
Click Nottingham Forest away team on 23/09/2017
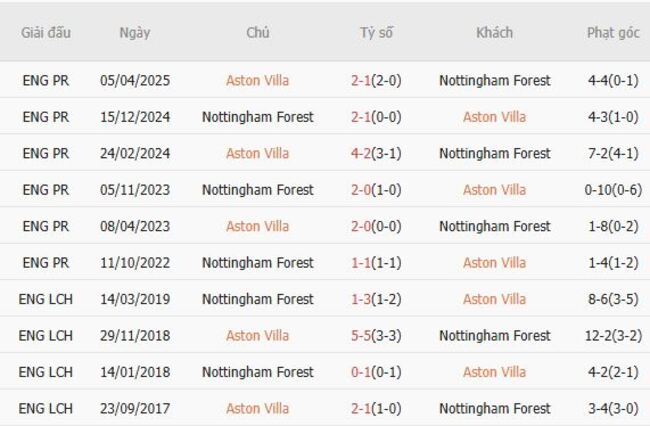pos(494,408)
